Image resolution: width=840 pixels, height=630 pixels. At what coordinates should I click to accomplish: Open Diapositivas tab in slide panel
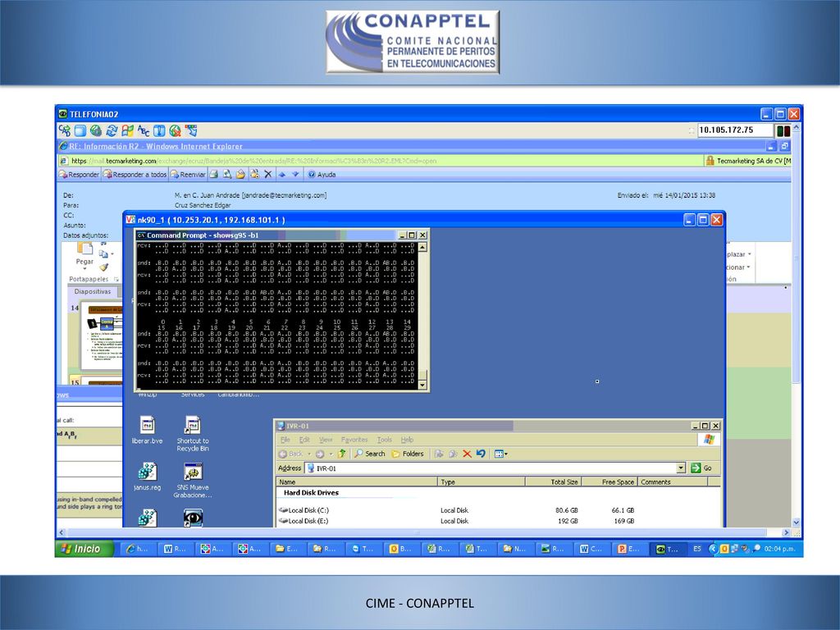(x=93, y=291)
